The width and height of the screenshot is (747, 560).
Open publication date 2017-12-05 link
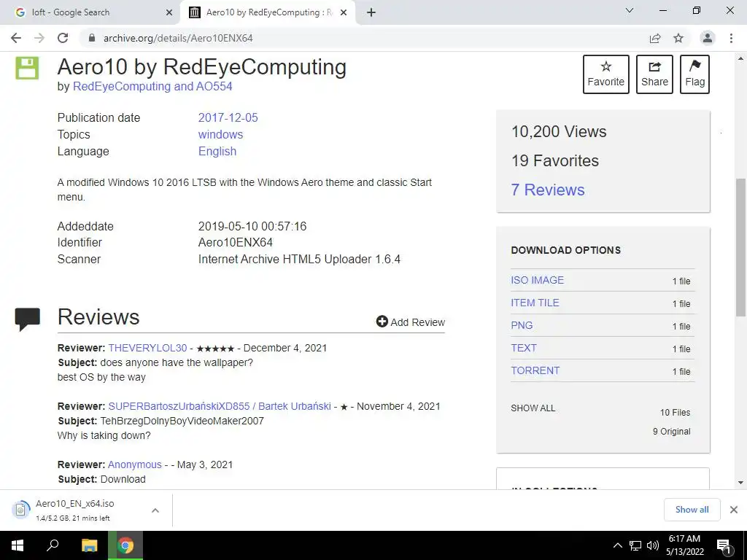(x=228, y=117)
